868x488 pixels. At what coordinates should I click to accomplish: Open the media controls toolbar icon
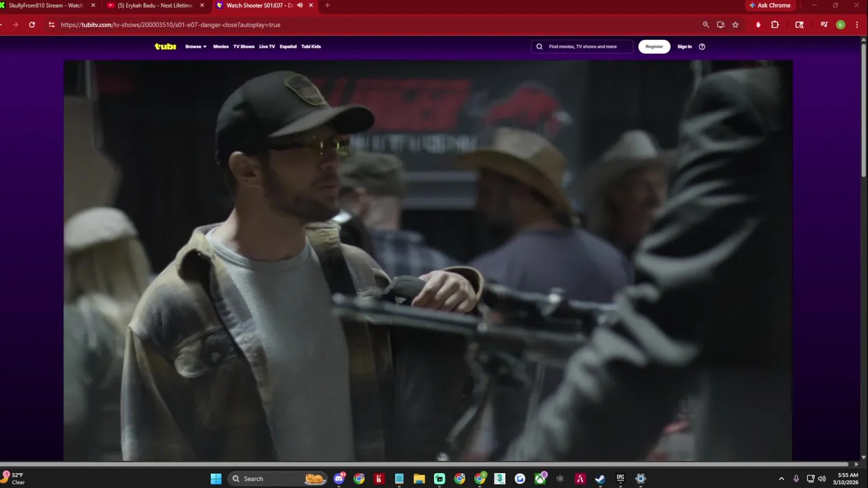[824, 24]
